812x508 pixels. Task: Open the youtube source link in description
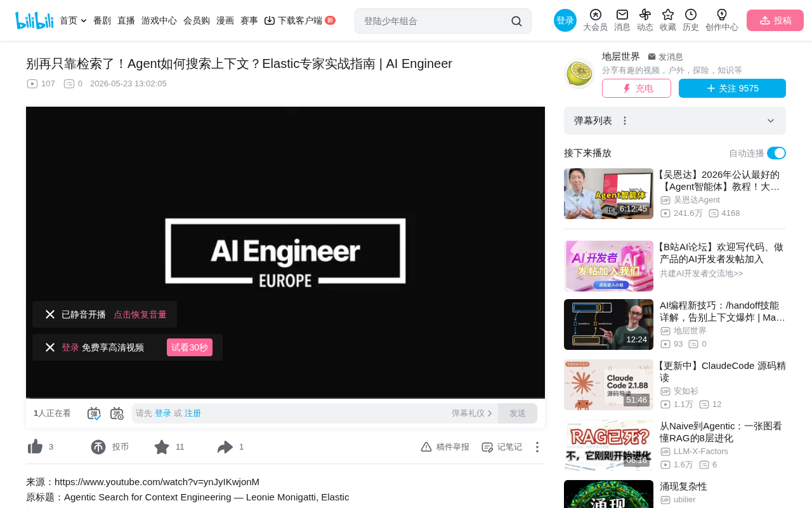pyautogui.click(x=157, y=482)
